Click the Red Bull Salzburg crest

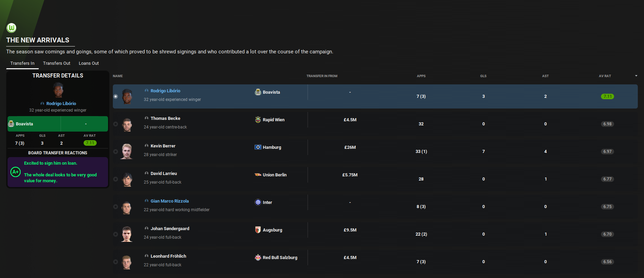pos(258,257)
